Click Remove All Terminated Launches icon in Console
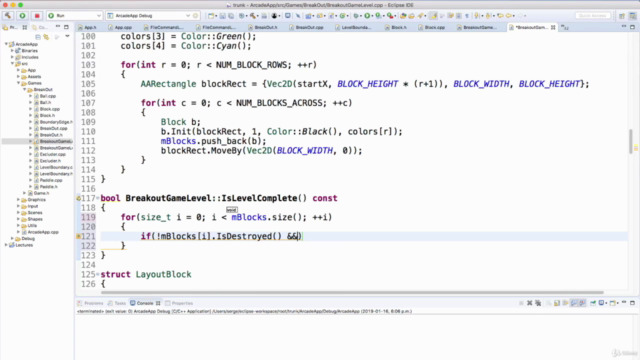The image size is (640, 360). [538, 303]
